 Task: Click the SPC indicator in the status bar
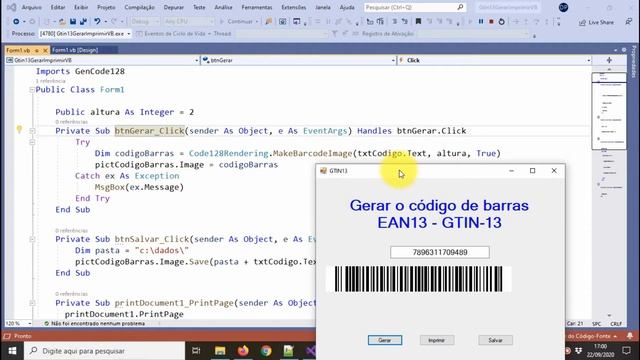point(596,324)
